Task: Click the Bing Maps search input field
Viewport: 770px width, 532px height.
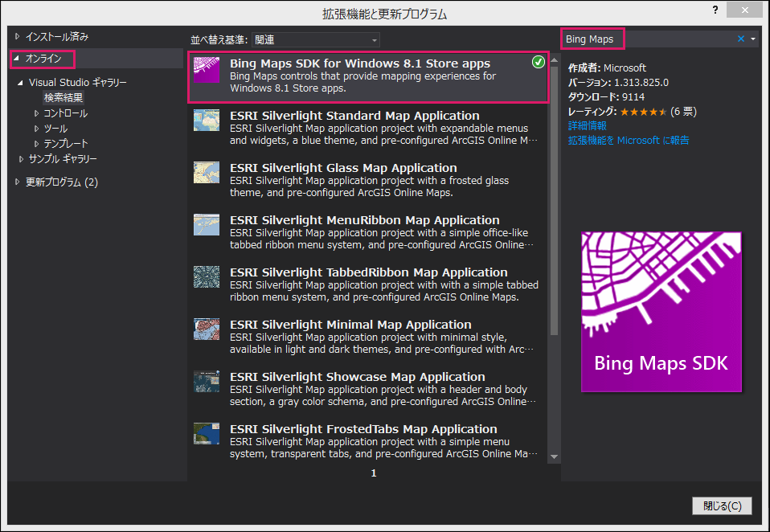Action: (648, 39)
